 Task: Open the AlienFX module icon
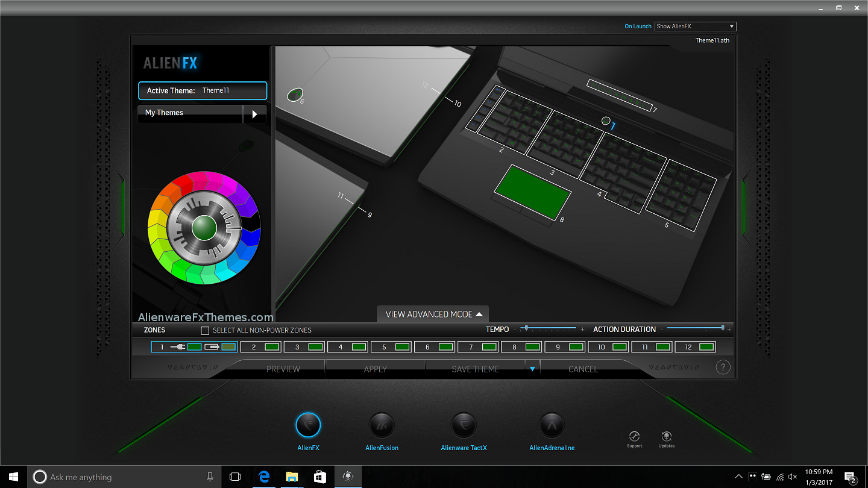308,425
